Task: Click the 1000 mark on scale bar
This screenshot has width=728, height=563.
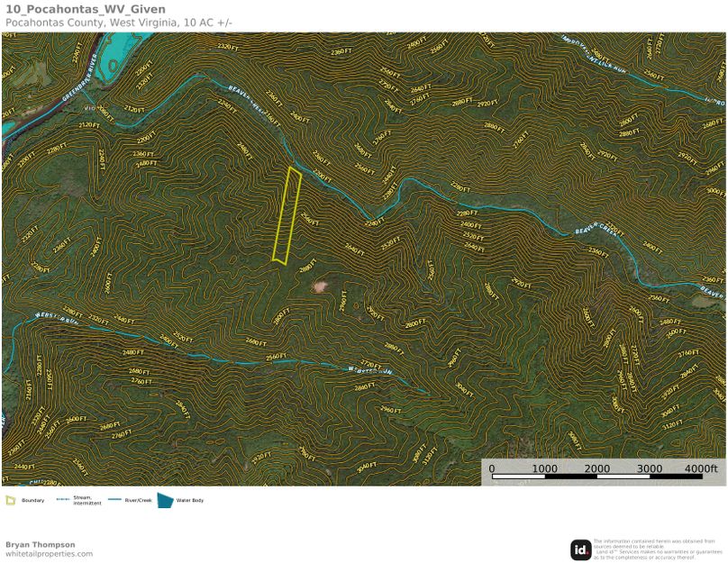Action: pos(544,469)
